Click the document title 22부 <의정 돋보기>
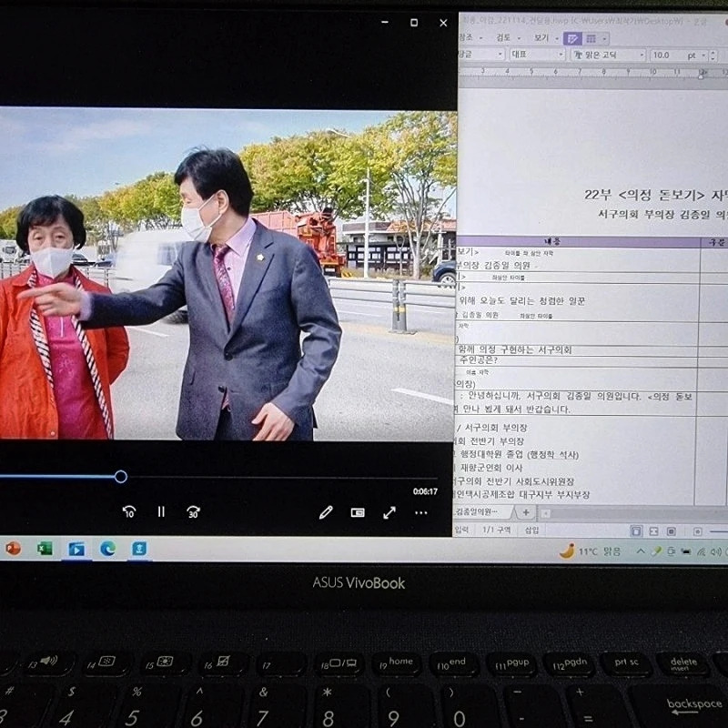Image resolution: width=728 pixels, height=728 pixels. click(645, 195)
